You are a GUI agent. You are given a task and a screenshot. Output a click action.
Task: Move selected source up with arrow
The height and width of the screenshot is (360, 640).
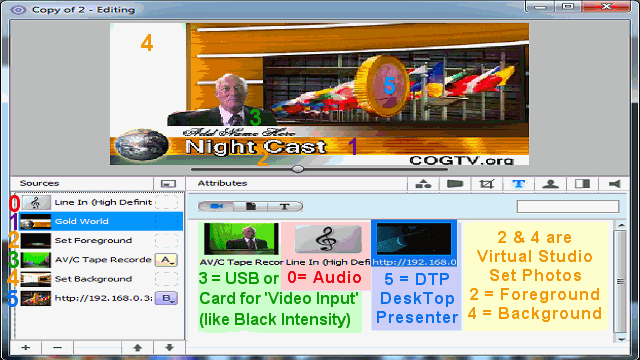click(x=138, y=347)
